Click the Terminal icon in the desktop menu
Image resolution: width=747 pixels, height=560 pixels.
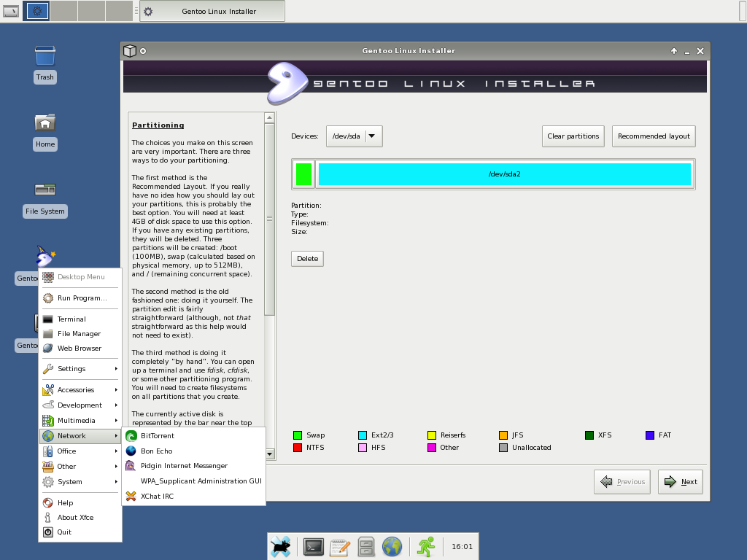tap(48, 319)
